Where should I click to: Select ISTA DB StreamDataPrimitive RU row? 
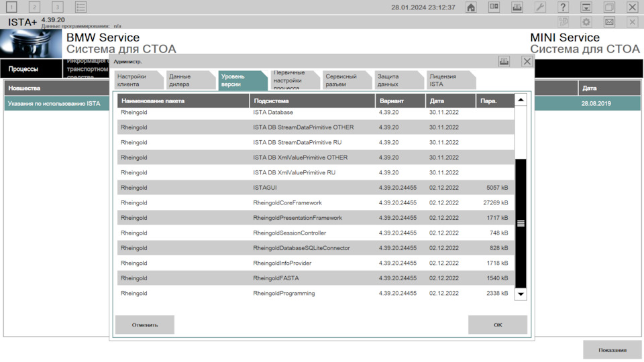pos(315,142)
